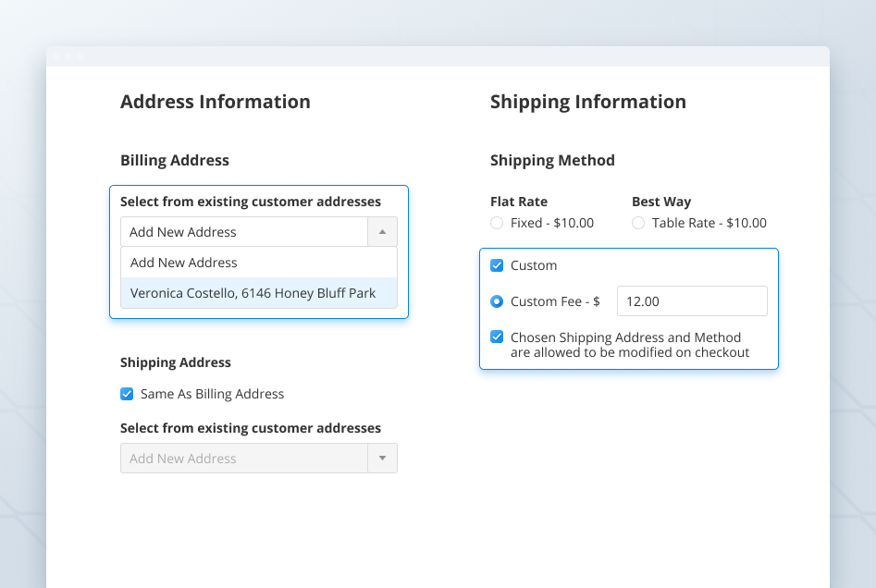Click the Address Information section heading

(216, 102)
